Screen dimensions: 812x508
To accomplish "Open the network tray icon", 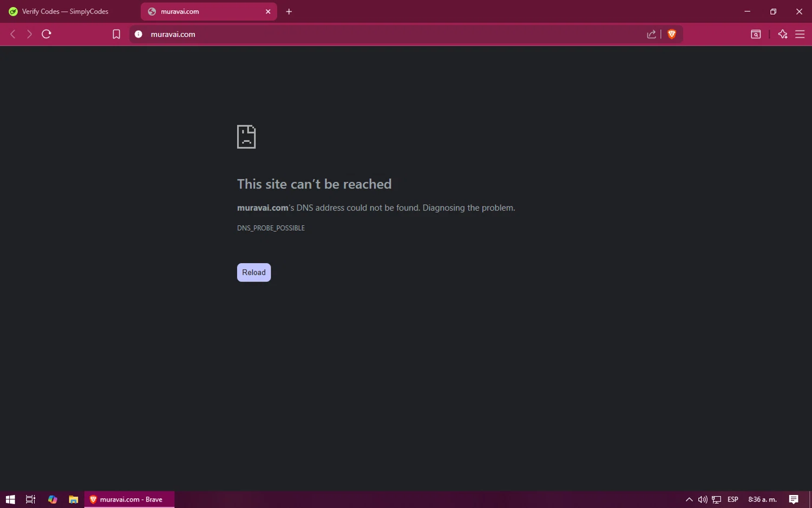I will coord(717,499).
